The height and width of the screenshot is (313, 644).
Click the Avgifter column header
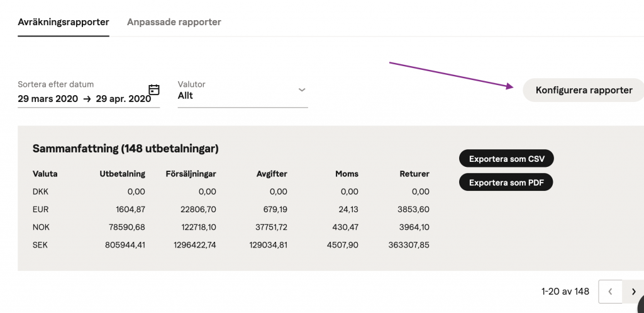click(272, 174)
